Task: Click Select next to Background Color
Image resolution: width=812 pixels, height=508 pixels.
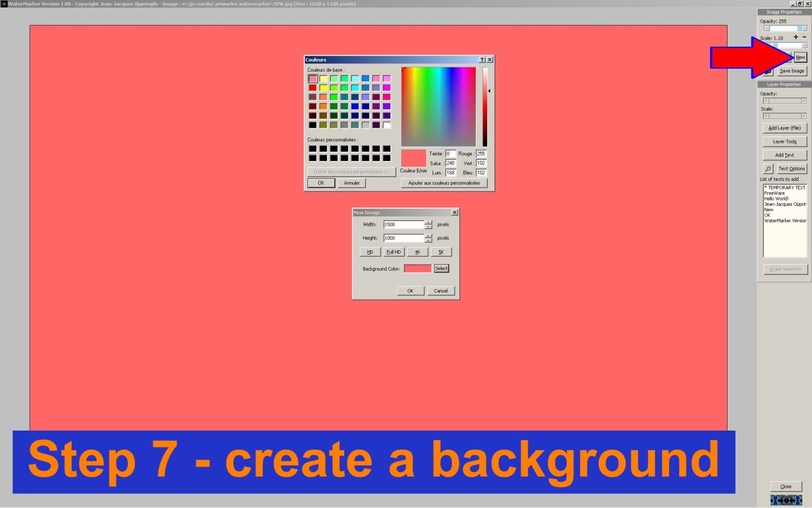Action: tap(441, 269)
